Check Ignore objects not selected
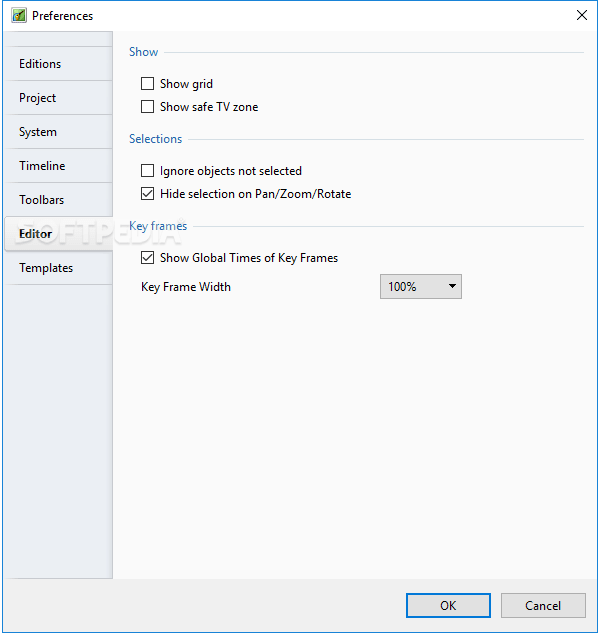 point(147,171)
